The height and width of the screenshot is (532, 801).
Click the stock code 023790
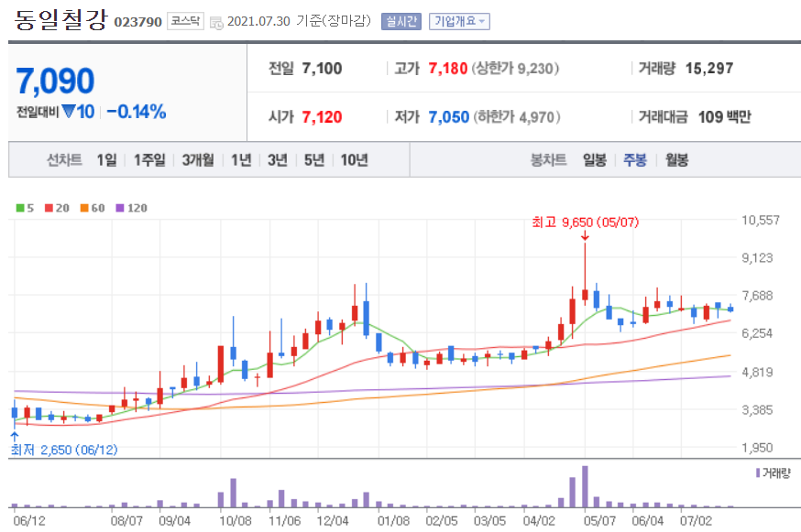tap(137, 22)
